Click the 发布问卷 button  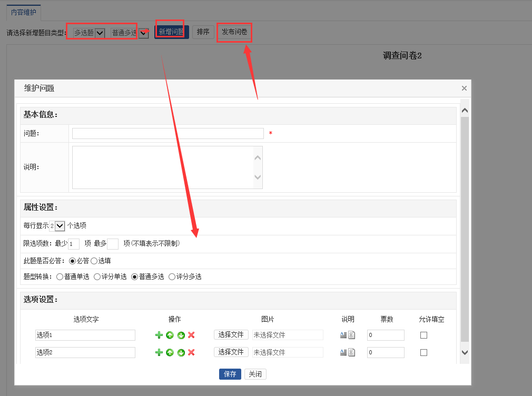pos(234,32)
